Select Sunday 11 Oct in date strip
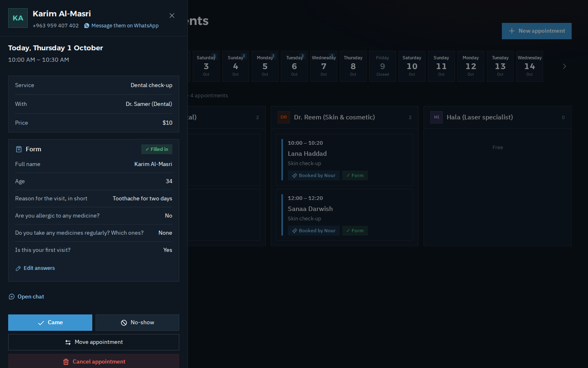Viewport: 588px width, 368px height. point(441,66)
